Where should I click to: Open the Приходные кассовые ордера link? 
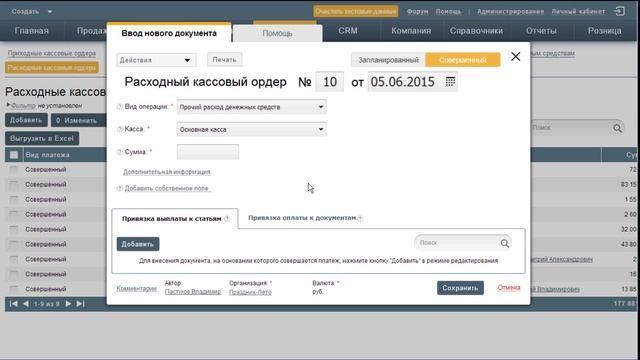pyautogui.click(x=51, y=53)
